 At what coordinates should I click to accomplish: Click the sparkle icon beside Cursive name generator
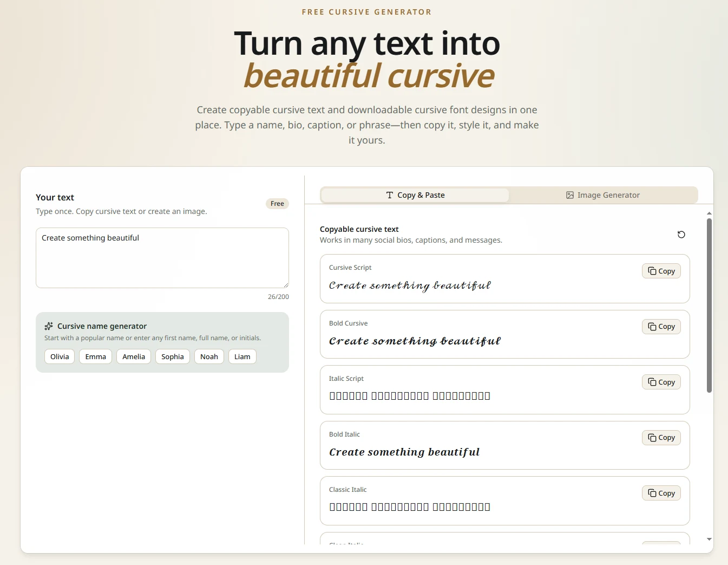click(49, 326)
